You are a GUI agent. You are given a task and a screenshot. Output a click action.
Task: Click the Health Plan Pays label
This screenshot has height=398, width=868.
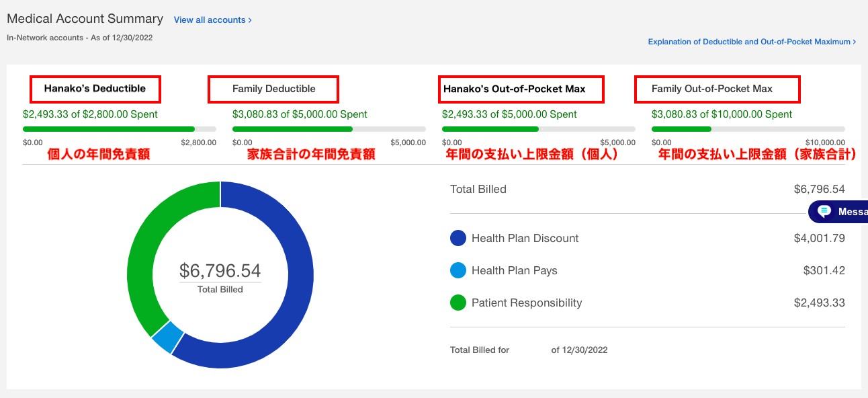point(515,270)
